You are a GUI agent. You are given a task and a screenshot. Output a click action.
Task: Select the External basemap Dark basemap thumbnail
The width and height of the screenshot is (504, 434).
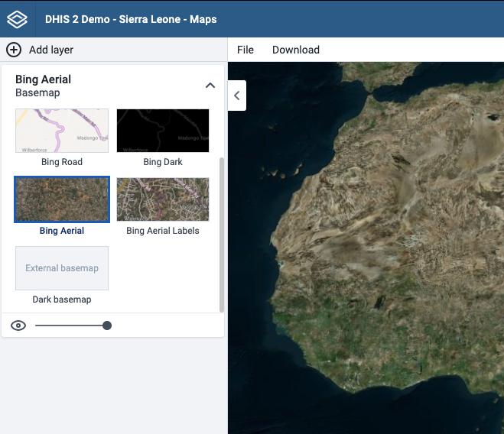(62, 268)
